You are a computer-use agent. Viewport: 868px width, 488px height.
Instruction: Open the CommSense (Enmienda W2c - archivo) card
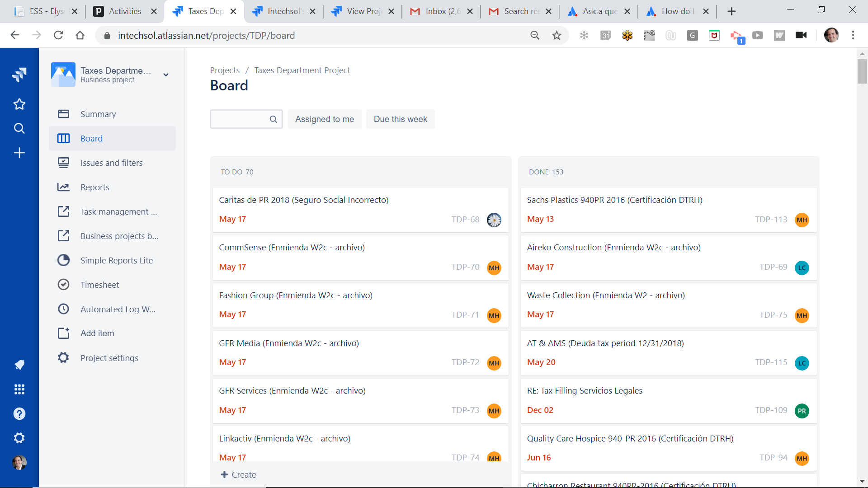click(x=361, y=258)
